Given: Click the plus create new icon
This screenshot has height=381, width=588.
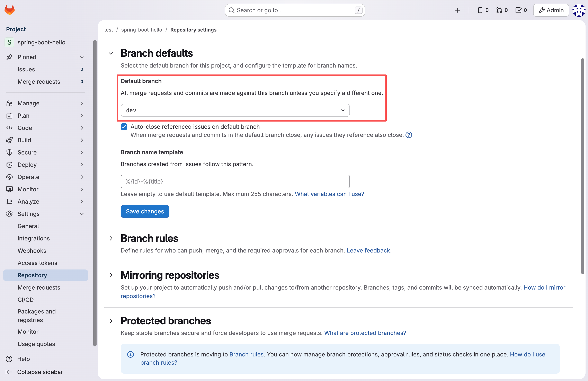Looking at the screenshot, I should [457, 10].
